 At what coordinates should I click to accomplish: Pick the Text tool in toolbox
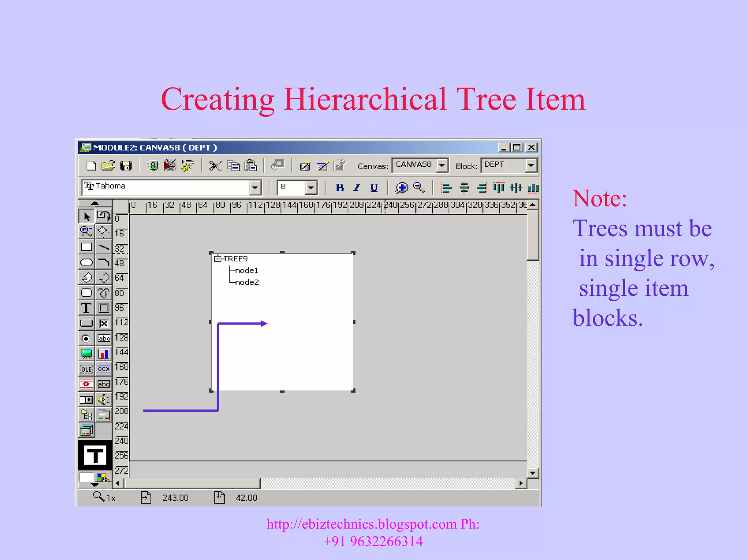[86, 308]
